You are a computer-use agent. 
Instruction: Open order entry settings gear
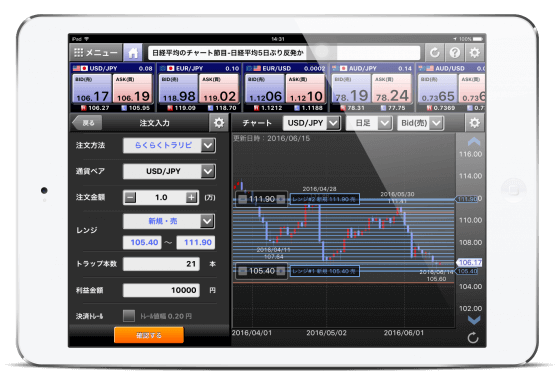point(219,123)
